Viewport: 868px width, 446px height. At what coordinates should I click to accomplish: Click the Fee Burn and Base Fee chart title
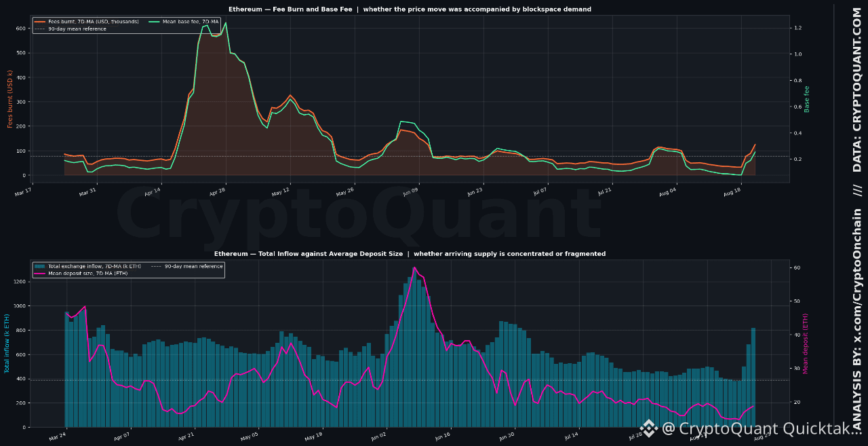point(412,10)
